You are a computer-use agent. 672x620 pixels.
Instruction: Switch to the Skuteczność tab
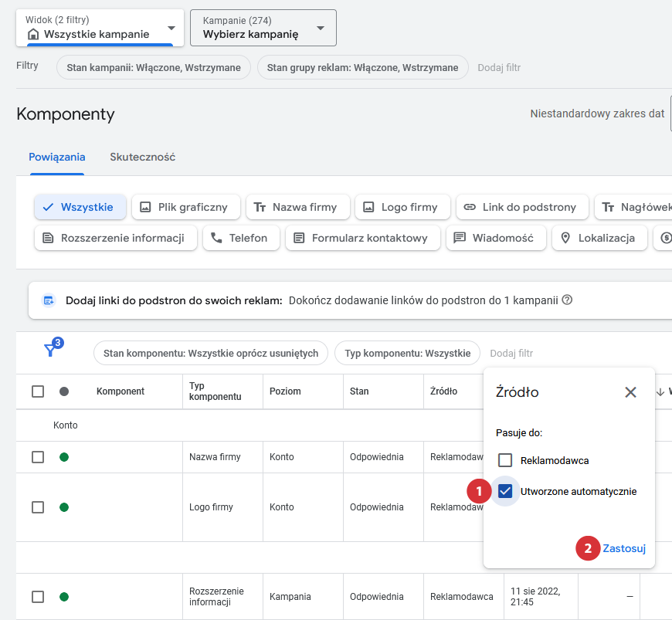[x=143, y=157]
